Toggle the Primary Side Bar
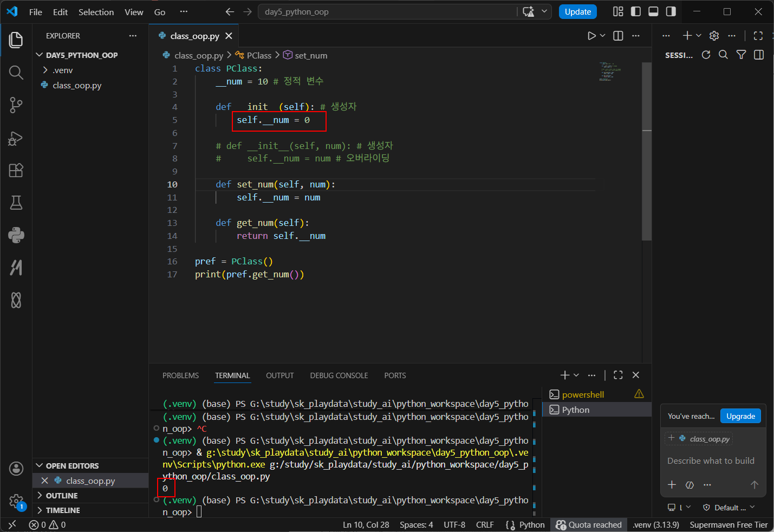The height and width of the screenshot is (532, 774). pyautogui.click(x=636, y=12)
